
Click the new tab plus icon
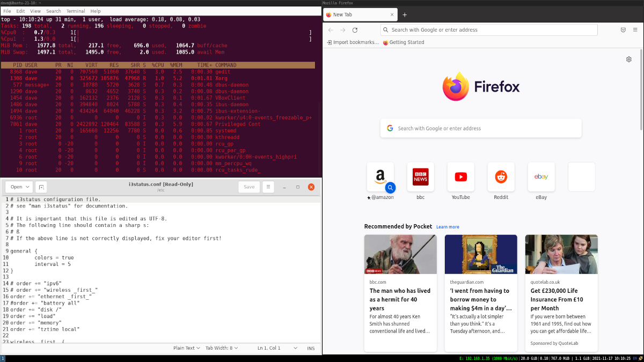405,14
